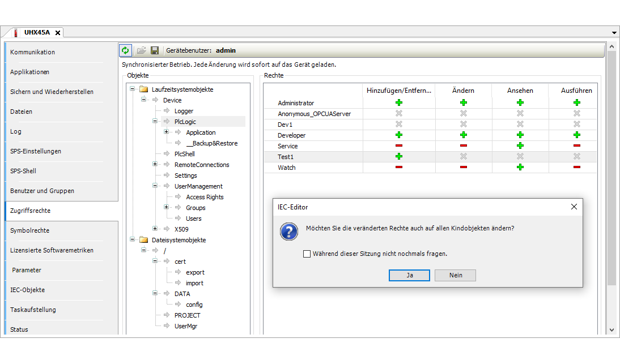Click Dev1's gray X under Ansehen
620x364 pixels.
(x=520, y=124)
